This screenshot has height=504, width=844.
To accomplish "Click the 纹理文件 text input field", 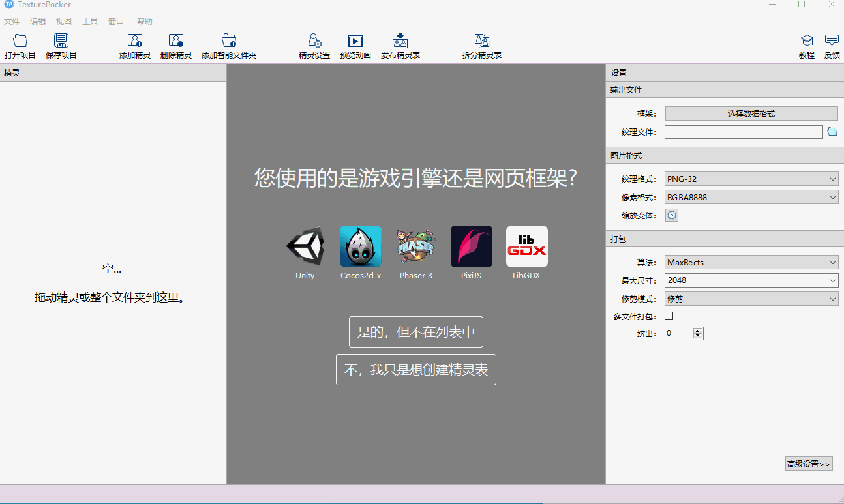I will coord(744,132).
